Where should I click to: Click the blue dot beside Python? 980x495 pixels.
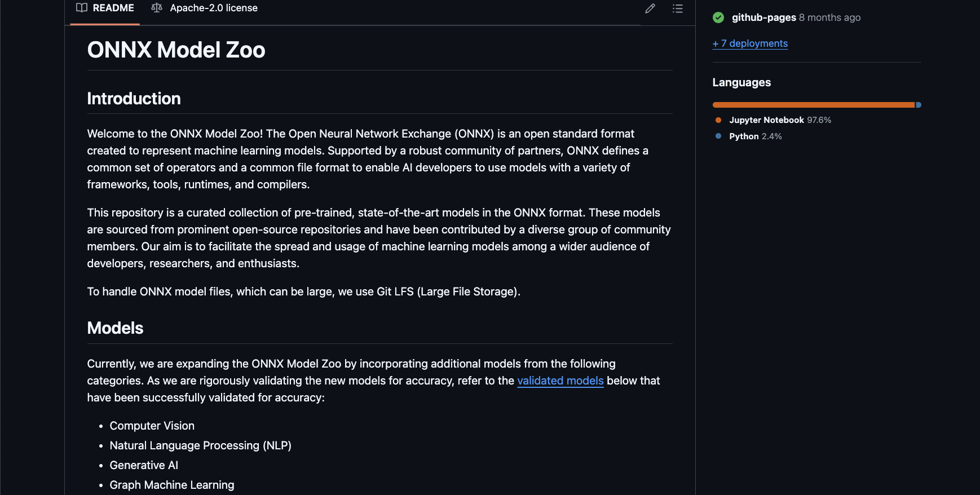tap(718, 136)
